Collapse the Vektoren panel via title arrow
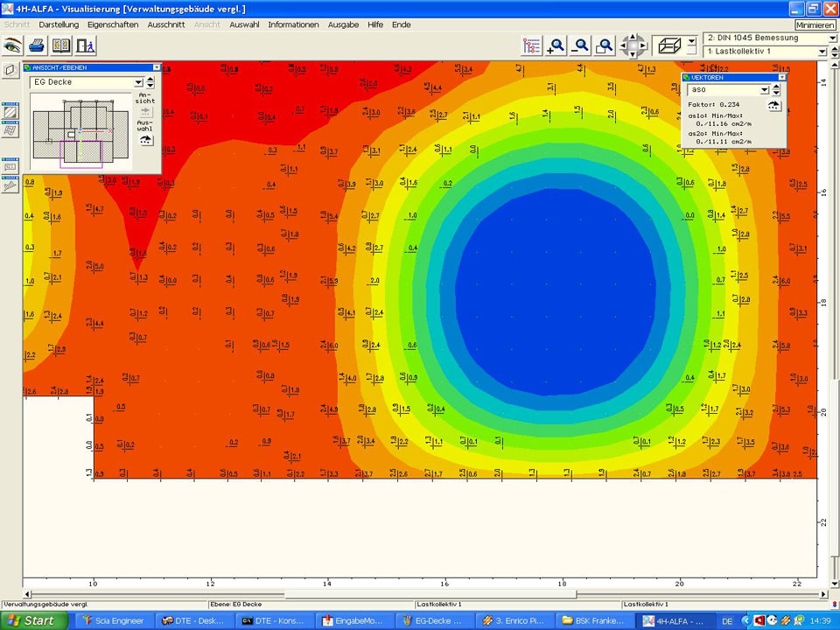Image resolution: width=840 pixels, height=630 pixels. (x=781, y=77)
